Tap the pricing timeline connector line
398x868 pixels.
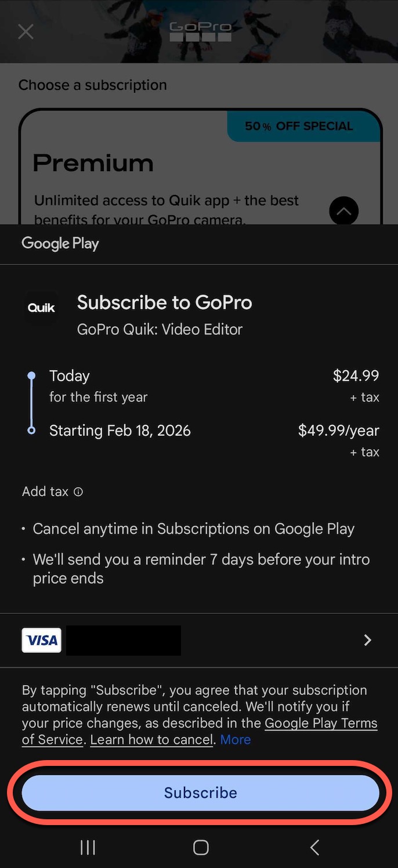[x=31, y=403]
